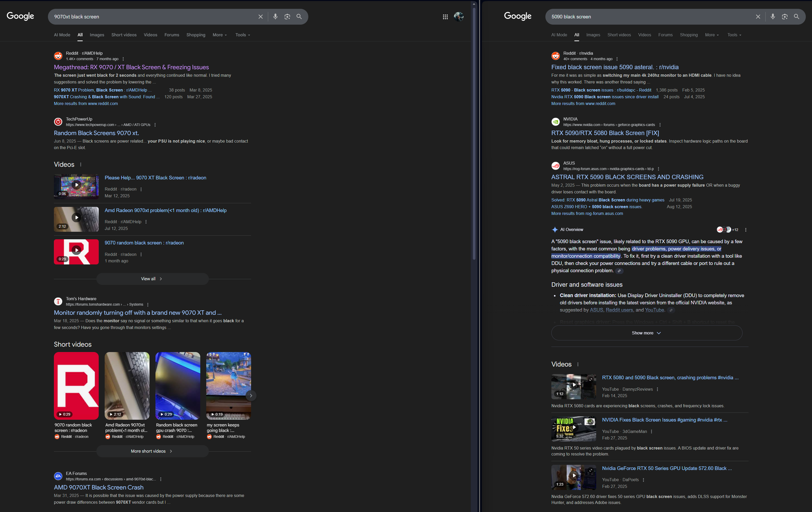This screenshot has height=512, width=812.
Task: Open options menu for TechPowerUp result
Action: [155, 125]
